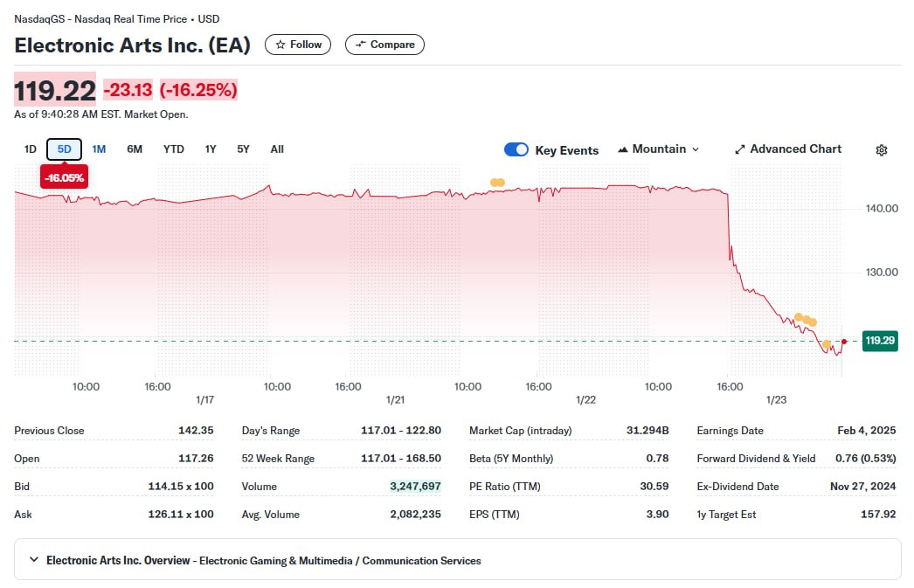Image resolution: width=914 pixels, height=588 pixels.
Task: Select the 1D time range
Action: point(30,149)
